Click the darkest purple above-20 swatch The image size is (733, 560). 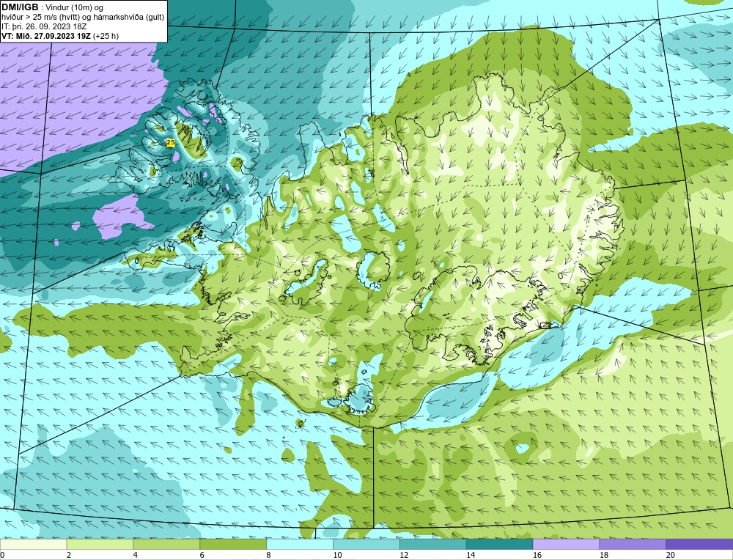click(699, 544)
